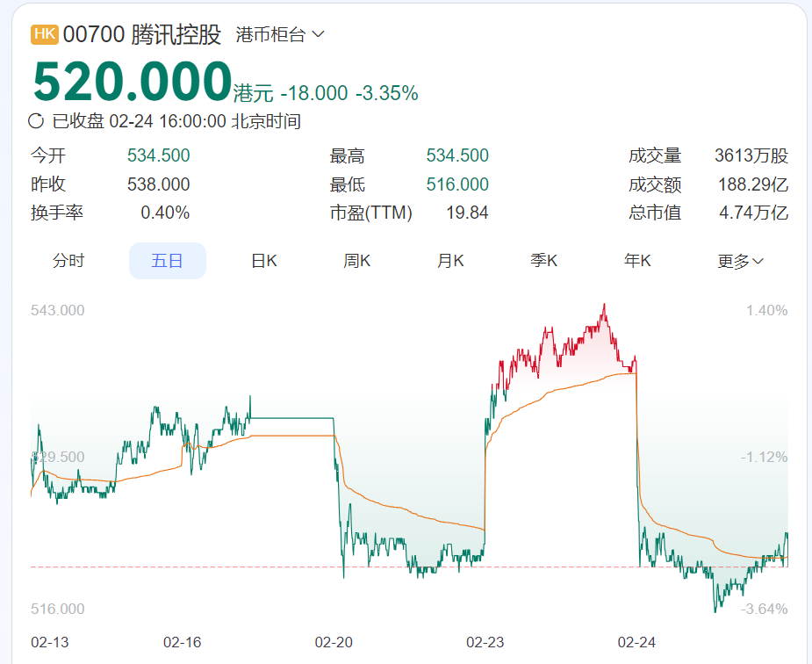Click the -3.64% right axis label

point(765,609)
